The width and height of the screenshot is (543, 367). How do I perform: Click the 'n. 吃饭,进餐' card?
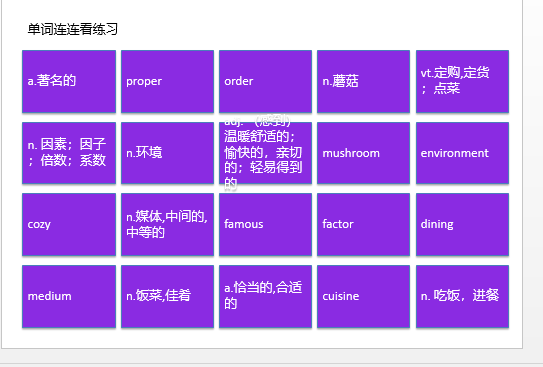[462, 296]
